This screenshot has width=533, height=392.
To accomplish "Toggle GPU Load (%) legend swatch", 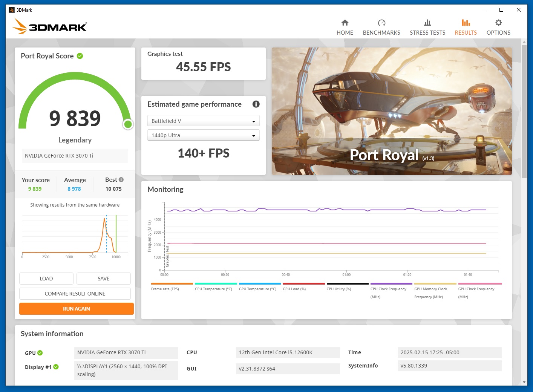I will click(304, 283).
